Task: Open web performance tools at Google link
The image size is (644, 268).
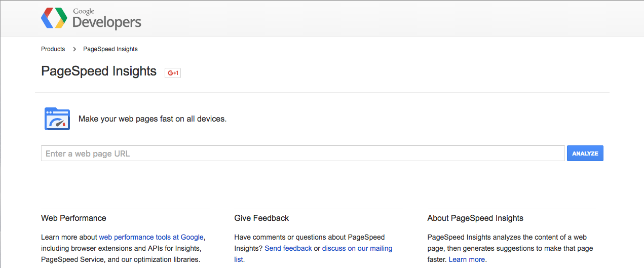Action: click(151, 237)
